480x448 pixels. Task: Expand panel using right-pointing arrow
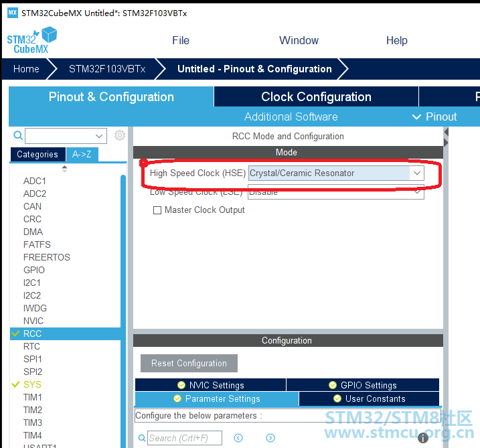[446, 143]
